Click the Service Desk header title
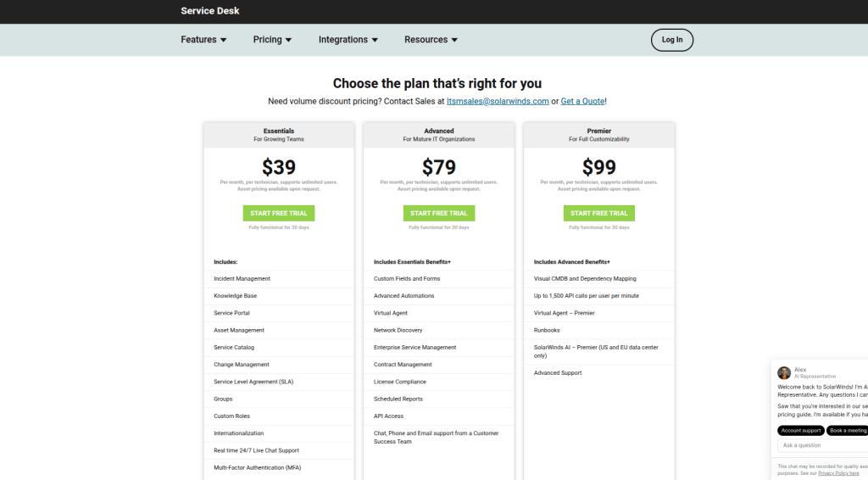This screenshot has width=868, height=480. click(210, 11)
